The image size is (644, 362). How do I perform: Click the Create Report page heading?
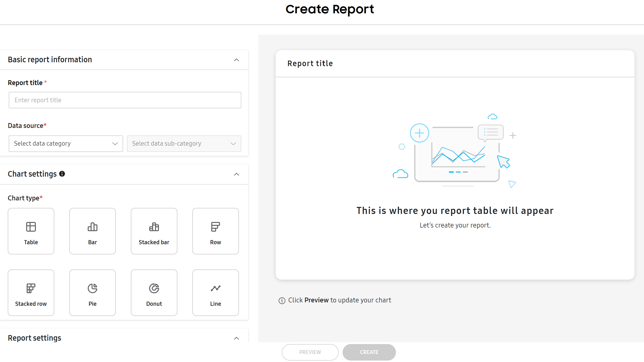click(330, 9)
